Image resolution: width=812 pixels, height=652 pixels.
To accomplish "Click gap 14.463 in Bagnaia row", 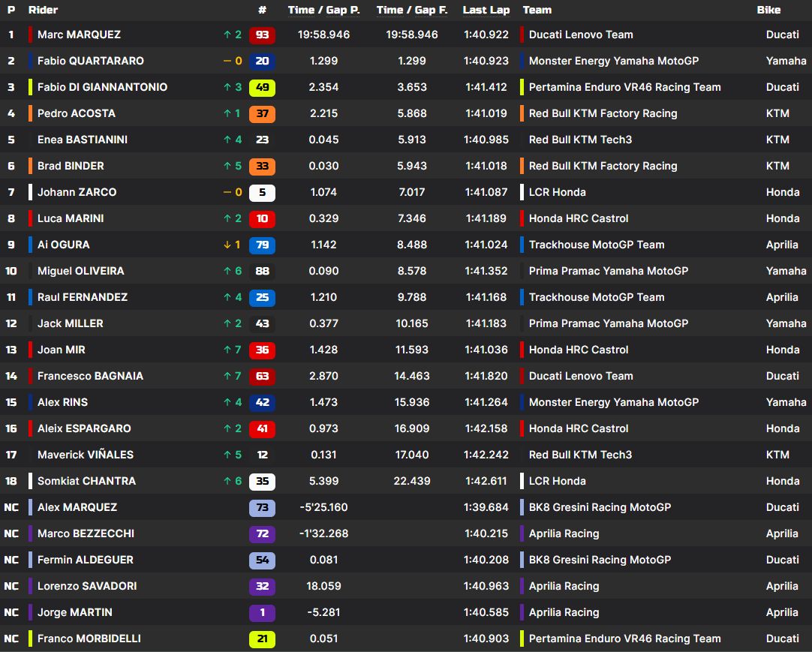I will click(x=412, y=376).
